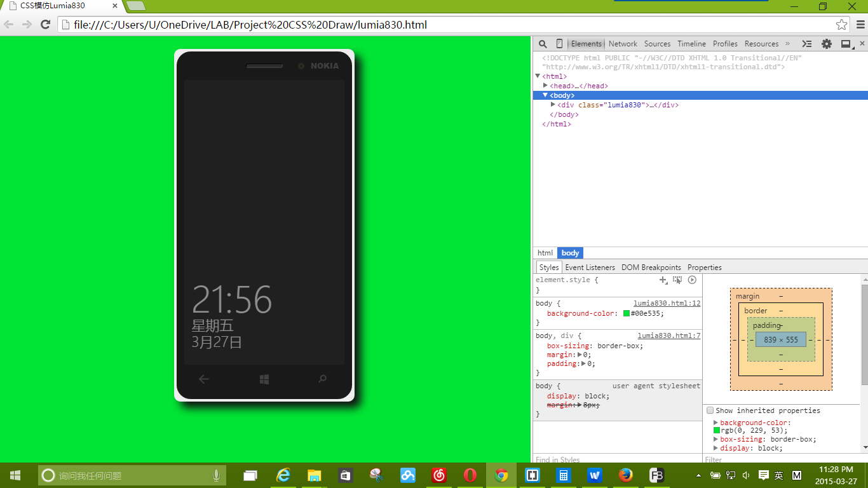The height and width of the screenshot is (488, 868).
Task: Click the dock-side icon in DevTools toolbar
Action: pos(846,44)
